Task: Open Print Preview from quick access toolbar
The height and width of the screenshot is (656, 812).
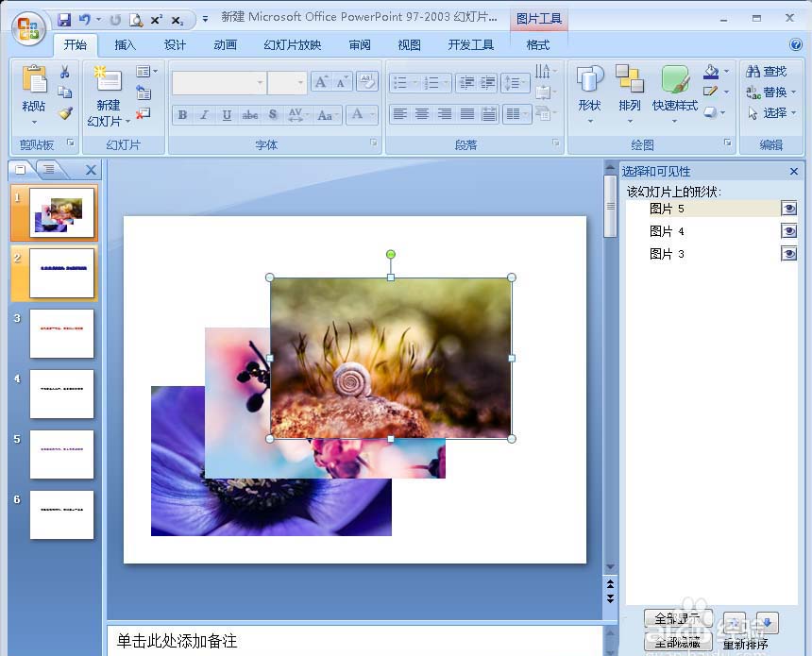Action: coord(136,20)
